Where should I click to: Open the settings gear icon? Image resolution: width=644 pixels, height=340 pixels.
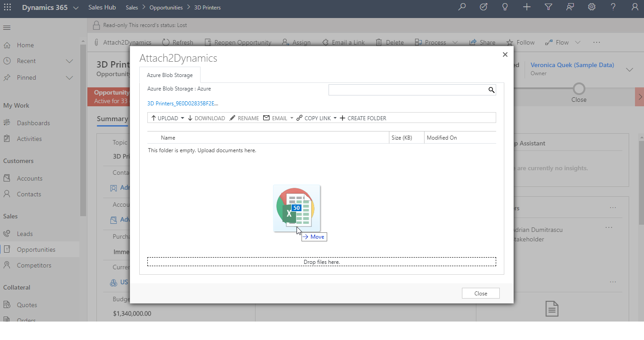(x=592, y=7)
